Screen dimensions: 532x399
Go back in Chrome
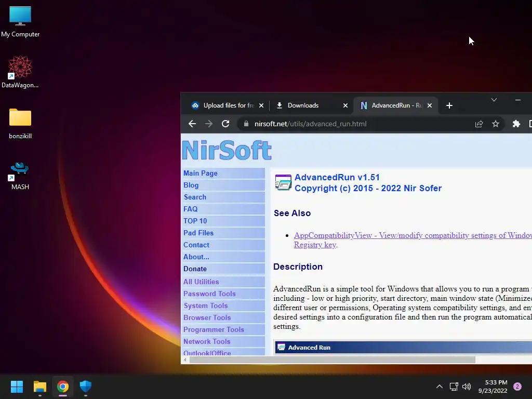coord(192,124)
